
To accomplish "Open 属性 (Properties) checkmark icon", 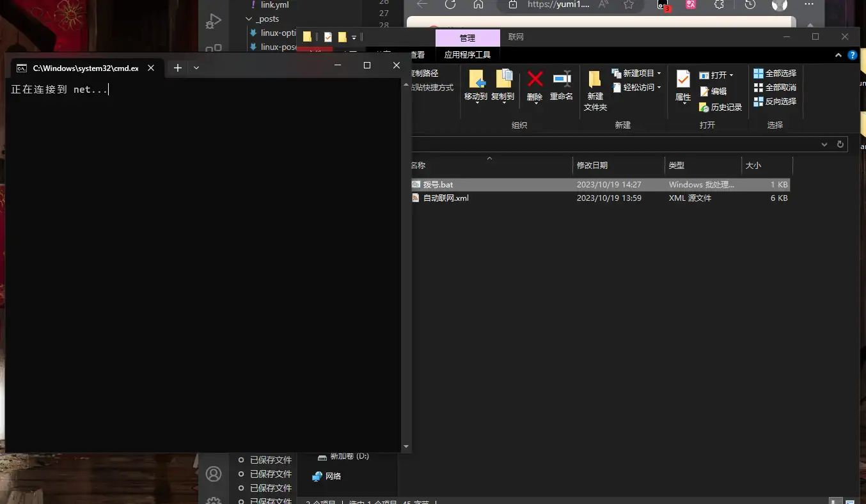I will click(683, 80).
